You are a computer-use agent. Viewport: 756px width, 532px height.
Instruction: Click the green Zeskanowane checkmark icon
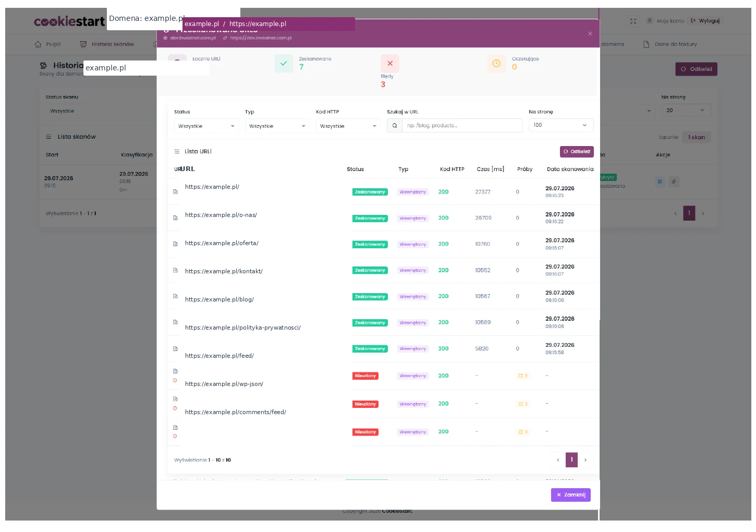[284, 64]
